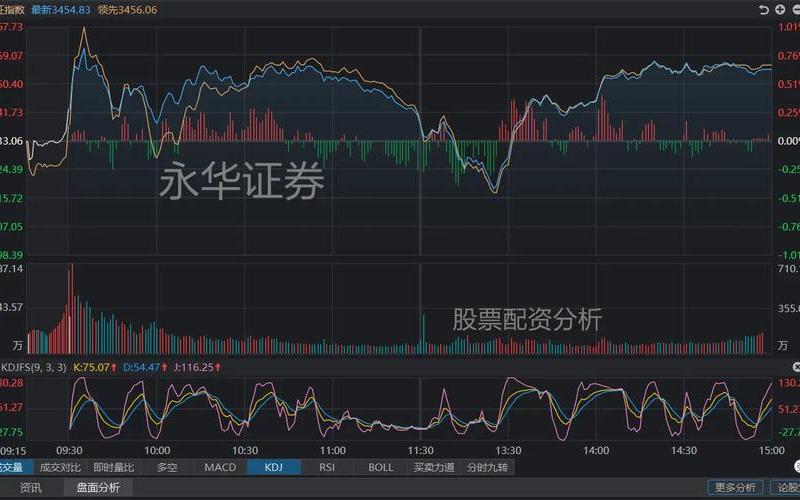Image resolution: width=800 pixels, height=500 pixels.
Task: Click the 14:00 time axis label
Action: click(596, 451)
